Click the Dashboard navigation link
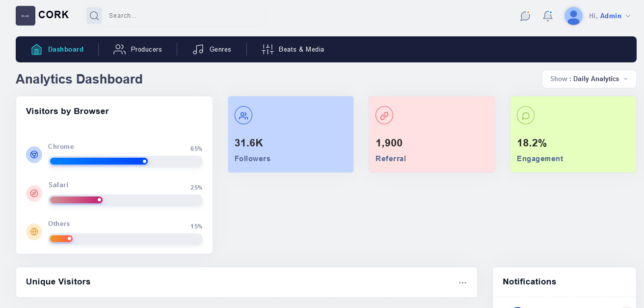Screen dimensions: 644x308 [57, 49]
